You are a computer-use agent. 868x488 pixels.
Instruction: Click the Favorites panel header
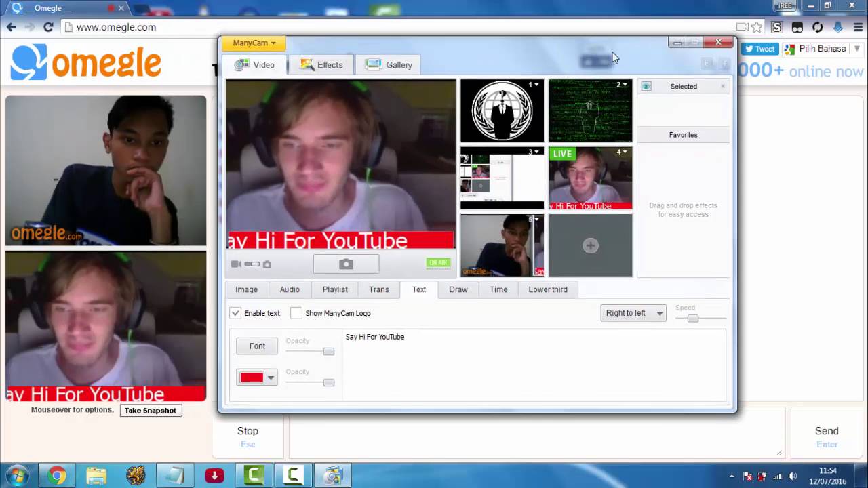[x=684, y=135]
